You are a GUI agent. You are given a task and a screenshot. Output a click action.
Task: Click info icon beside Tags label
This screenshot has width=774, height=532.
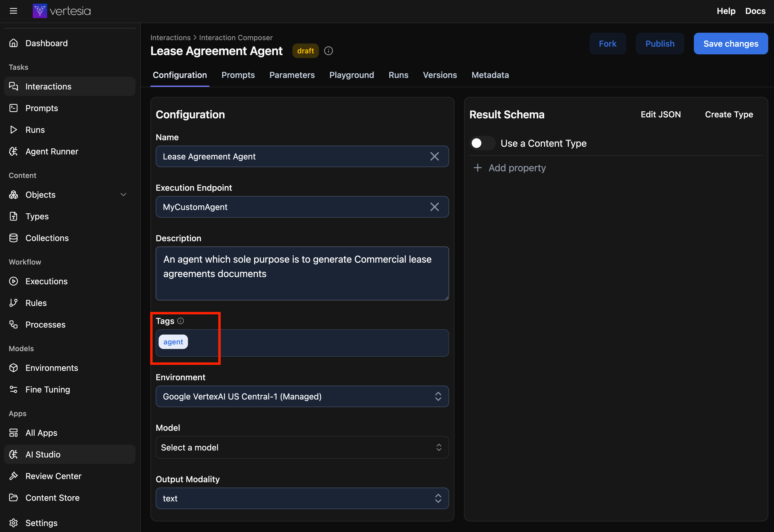tap(181, 321)
